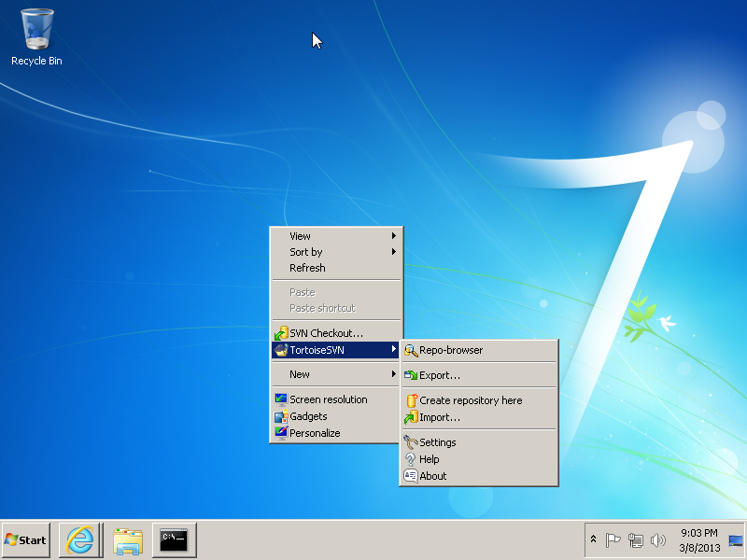Open Help from TortoiseSVN submenu
The height and width of the screenshot is (560, 747).
tap(479, 459)
